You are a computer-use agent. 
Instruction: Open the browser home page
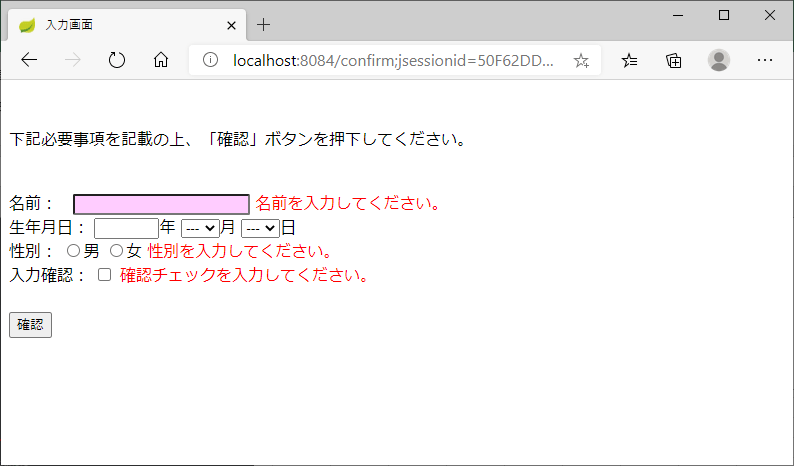tap(161, 60)
